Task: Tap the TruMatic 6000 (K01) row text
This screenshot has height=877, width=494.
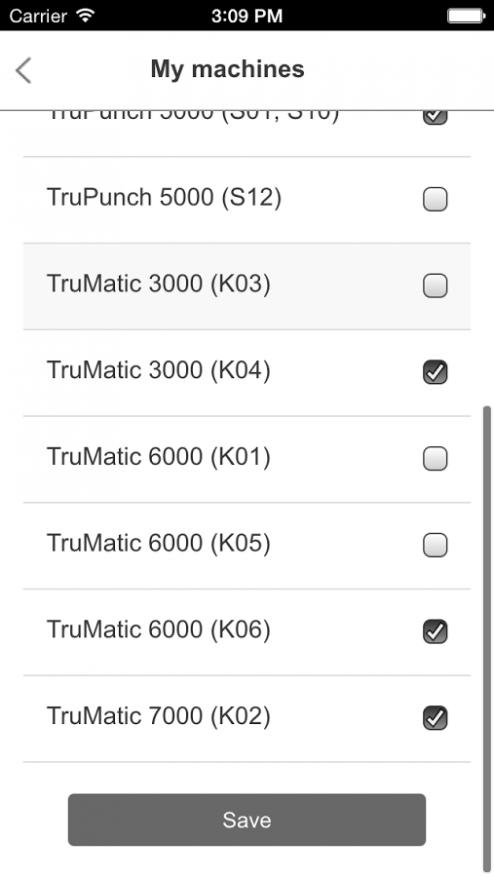Action: pyautogui.click(x=158, y=456)
